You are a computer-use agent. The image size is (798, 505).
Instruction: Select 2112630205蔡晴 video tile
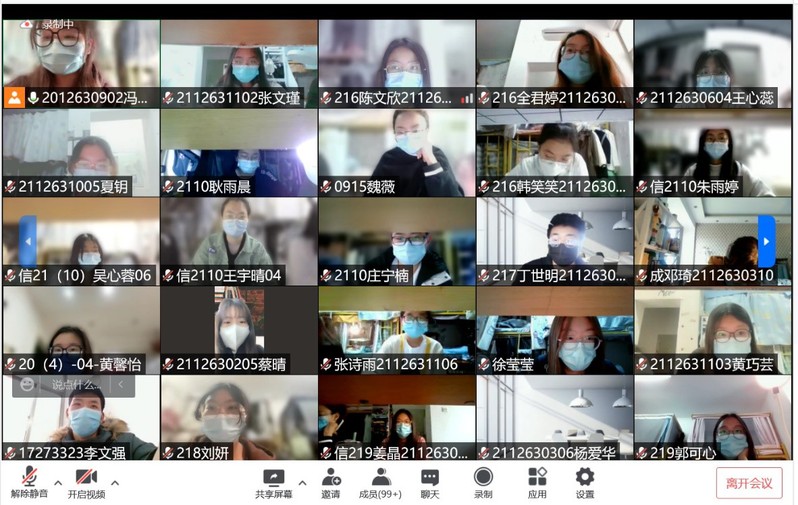click(x=238, y=330)
